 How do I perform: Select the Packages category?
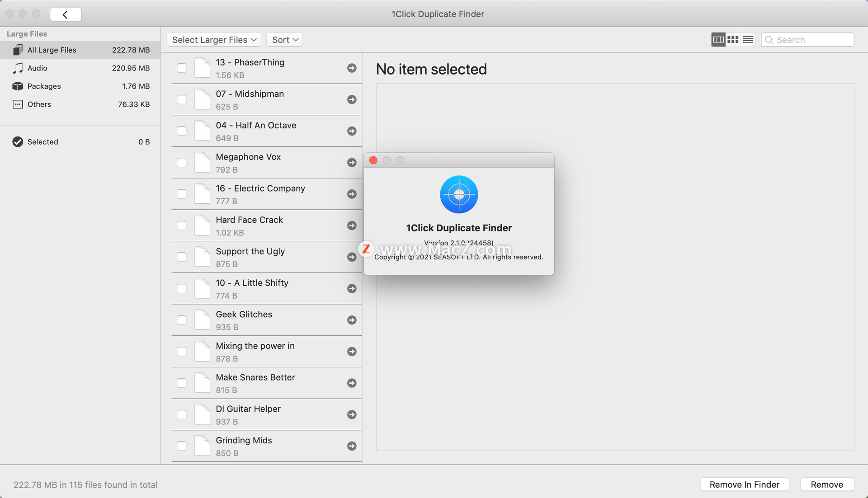point(80,86)
